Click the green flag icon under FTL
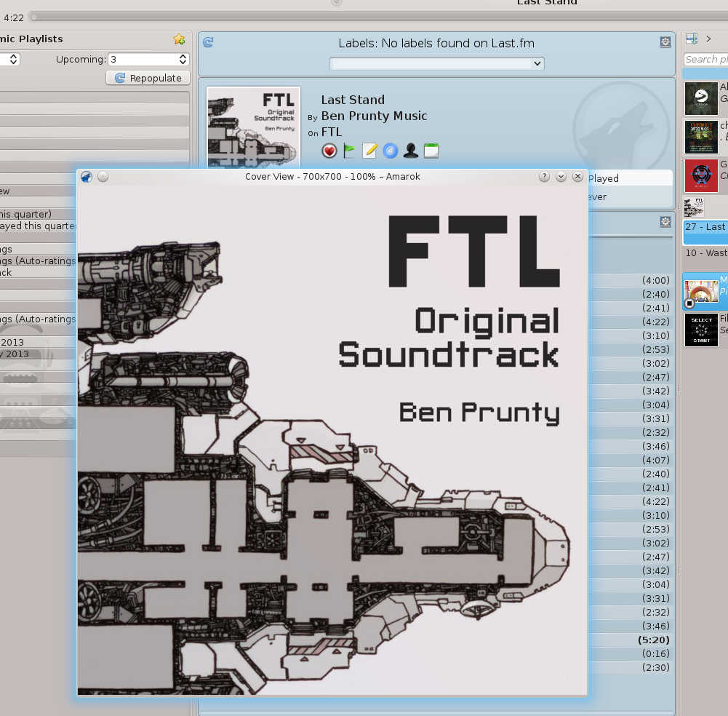The height and width of the screenshot is (716, 728). 349,151
